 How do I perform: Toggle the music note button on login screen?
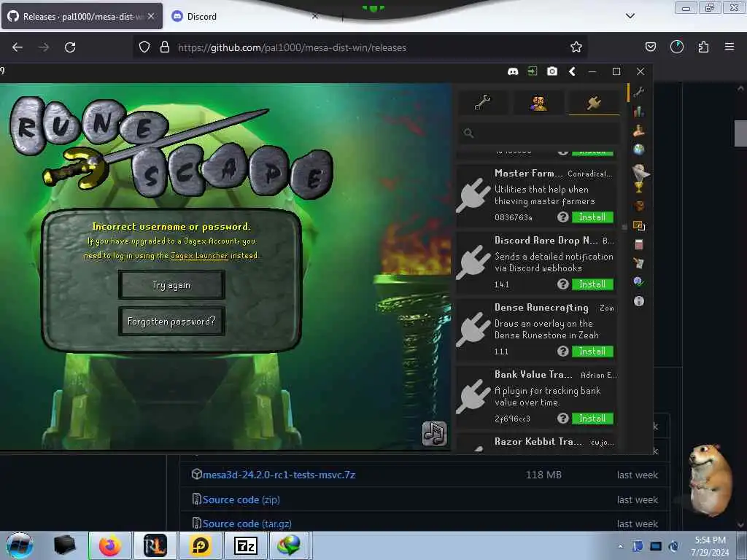[435, 433]
